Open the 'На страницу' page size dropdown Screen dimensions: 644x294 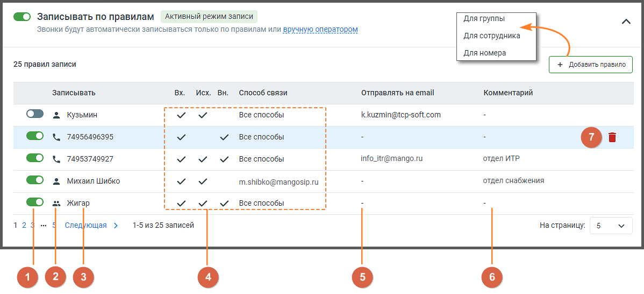tap(611, 225)
